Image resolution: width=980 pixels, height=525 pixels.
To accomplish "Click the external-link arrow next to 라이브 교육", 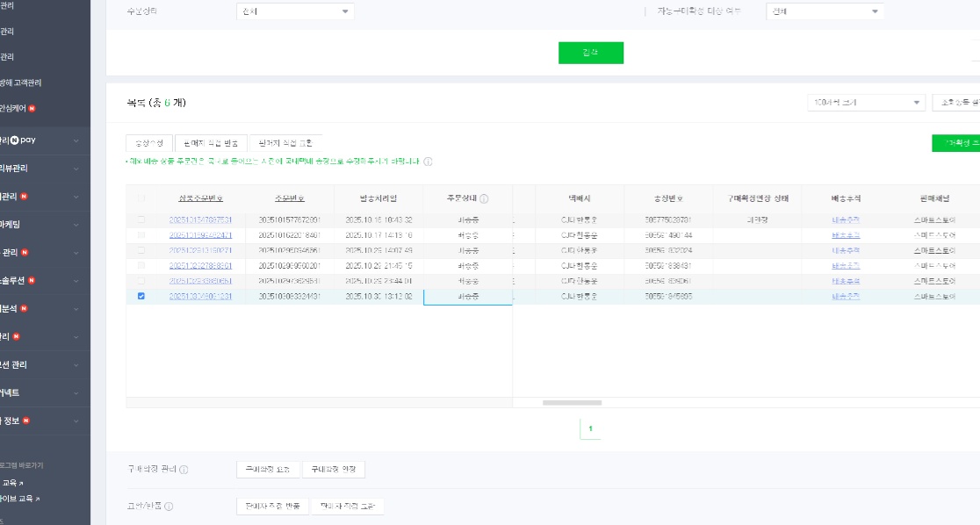I will point(38,499).
